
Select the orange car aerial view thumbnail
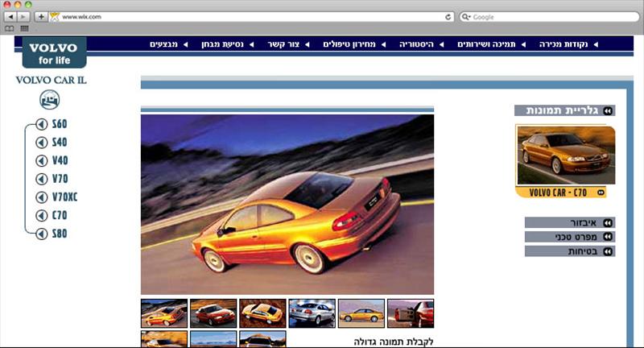point(164,313)
